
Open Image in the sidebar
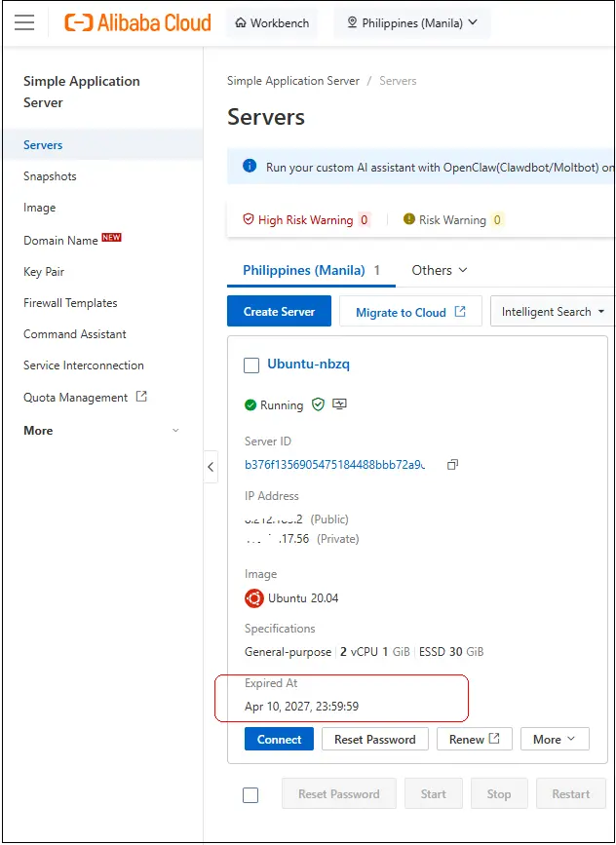tap(39, 208)
